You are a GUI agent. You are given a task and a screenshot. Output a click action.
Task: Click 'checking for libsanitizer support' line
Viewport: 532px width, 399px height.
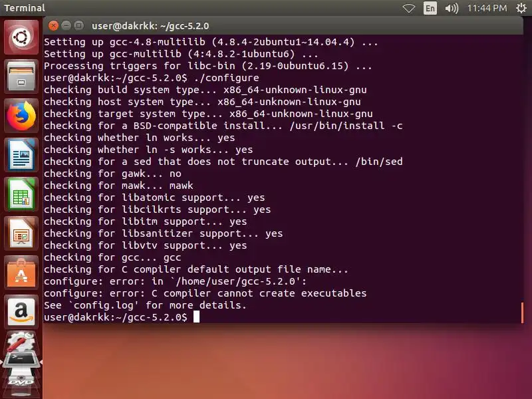click(x=163, y=233)
